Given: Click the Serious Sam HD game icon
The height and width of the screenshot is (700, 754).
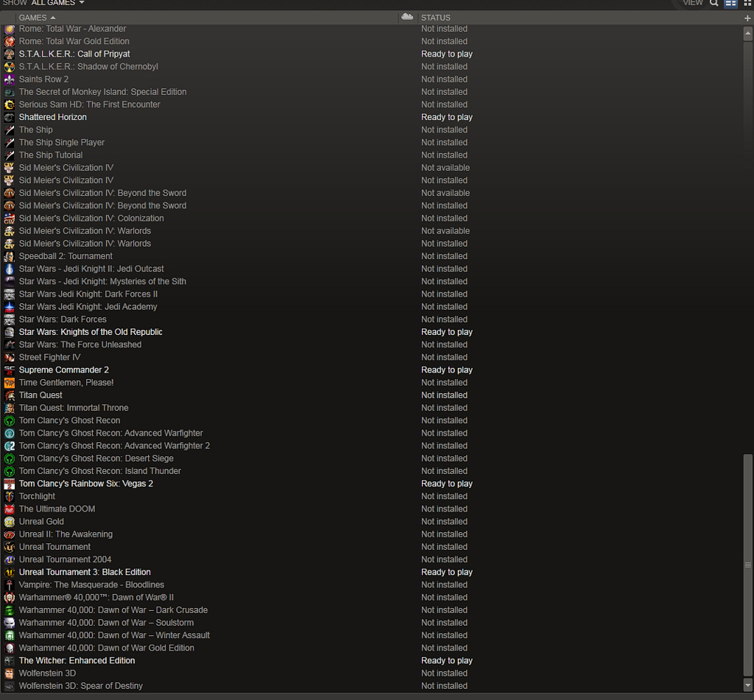Looking at the screenshot, I should tap(9, 105).
